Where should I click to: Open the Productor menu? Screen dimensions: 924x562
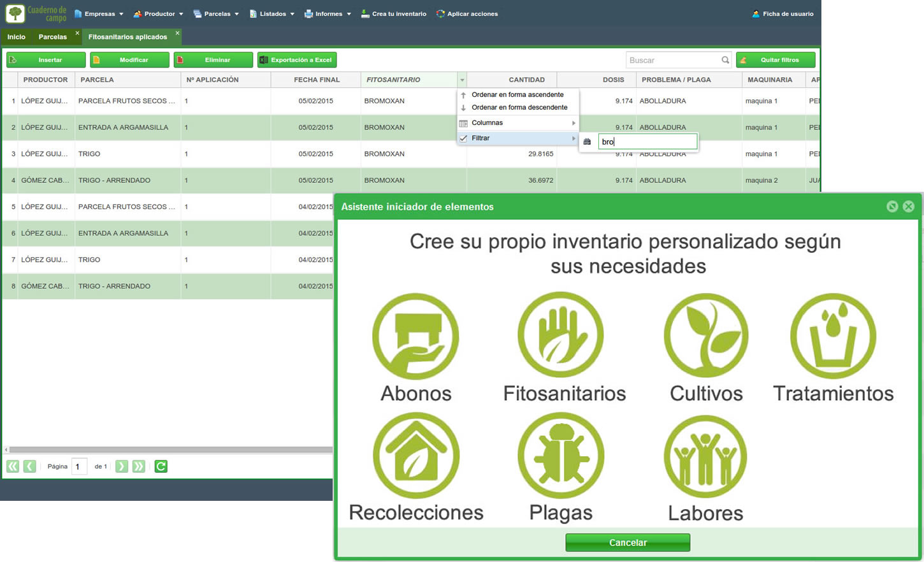tap(158, 13)
